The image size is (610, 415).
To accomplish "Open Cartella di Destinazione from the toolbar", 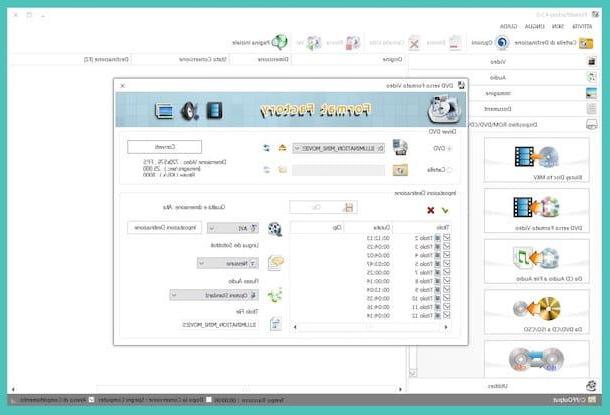I will (x=554, y=42).
